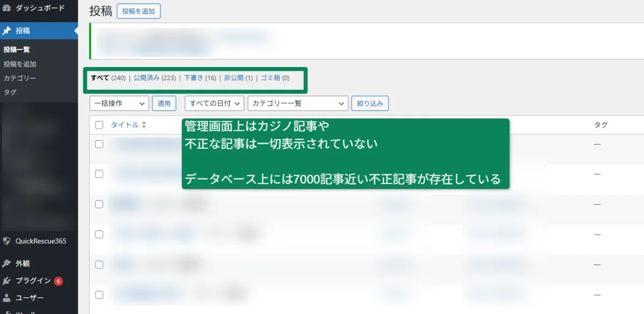Screen dimensions: 644x314
Task: Open the 一括操作 bulk actions dropdown
Action: click(x=120, y=104)
